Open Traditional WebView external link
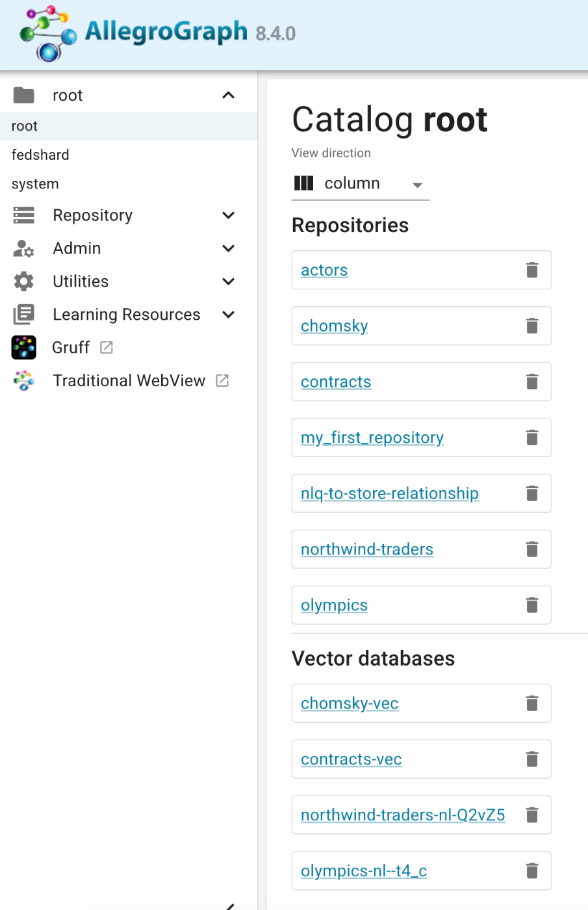 129,381
